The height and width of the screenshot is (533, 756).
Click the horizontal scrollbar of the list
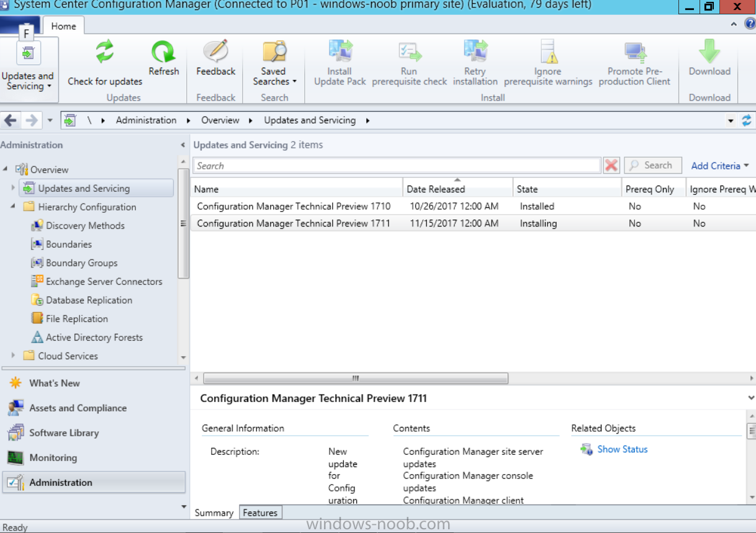(356, 378)
